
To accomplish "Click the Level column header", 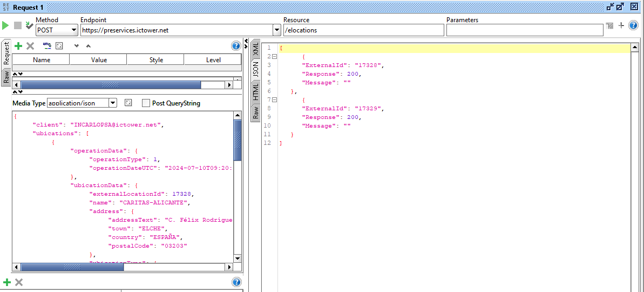I will (x=213, y=59).
